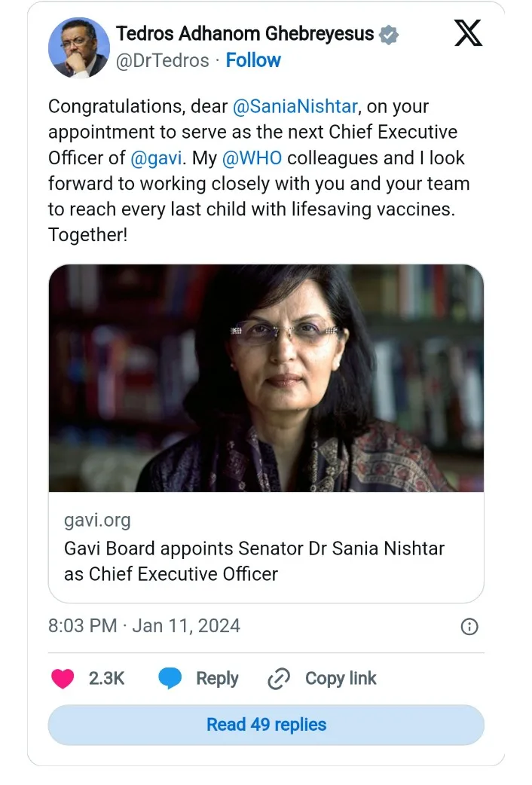
Task: Click the Read 49 replies button
Action: 266,725
